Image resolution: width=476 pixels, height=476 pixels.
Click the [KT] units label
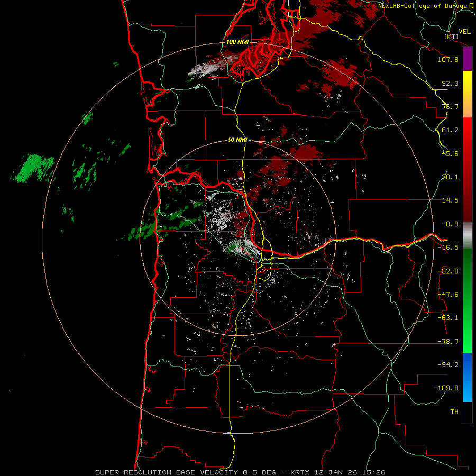coord(452,36)
